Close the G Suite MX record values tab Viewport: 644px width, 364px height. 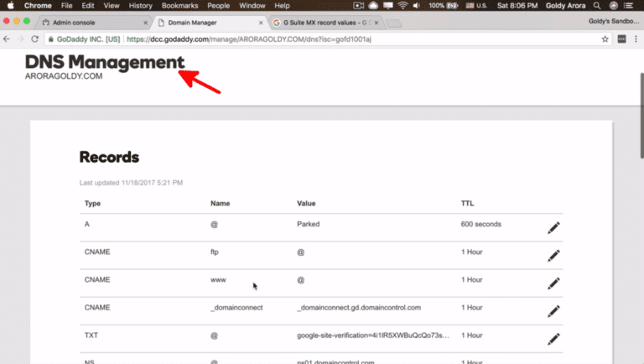pyautogui.click(x=377, y=23)
